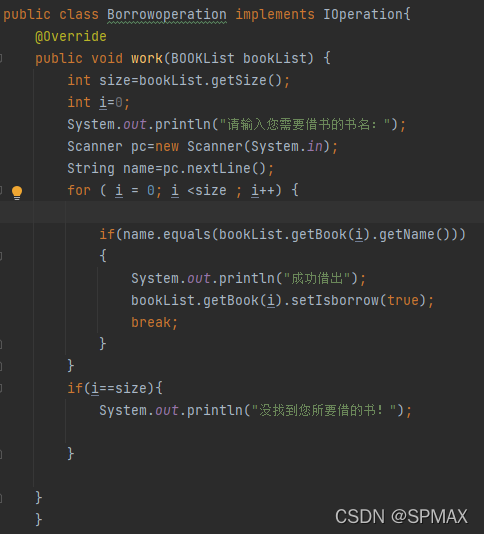Click the string "没找到您所要借的书! "
This screenshot has width=484, height=534.
click(x=324, y=410)
